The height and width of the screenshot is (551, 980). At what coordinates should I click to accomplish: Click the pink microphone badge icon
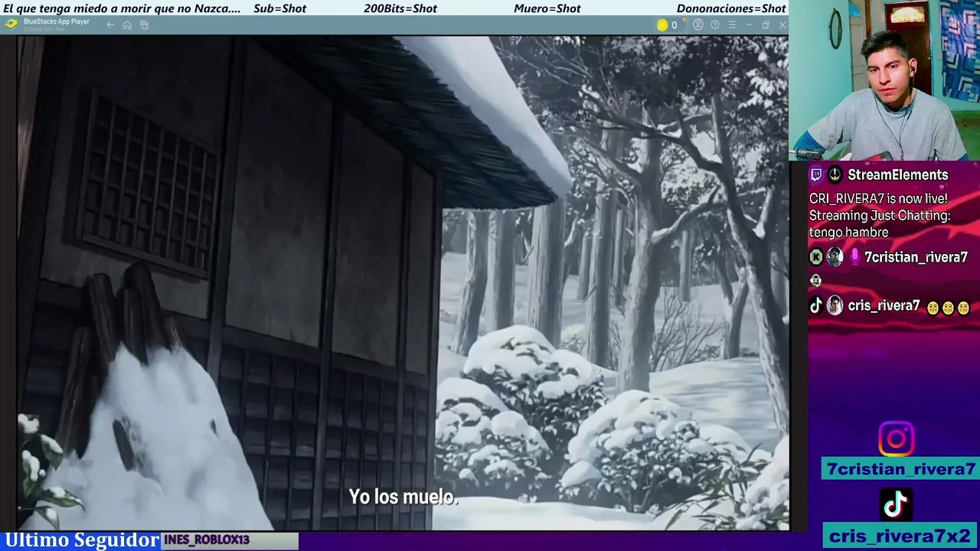click(x=854, y=257)
